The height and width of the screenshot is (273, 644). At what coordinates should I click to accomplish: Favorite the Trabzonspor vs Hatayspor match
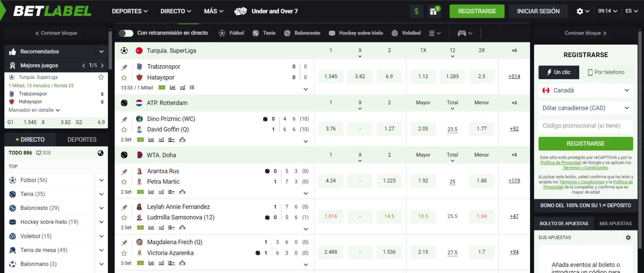coord(124,77)
